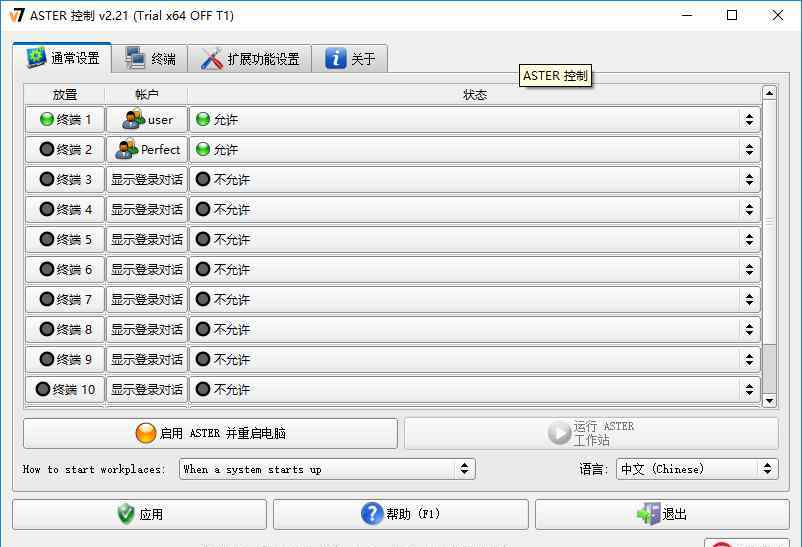The image size is (802, 547).
Task: Click 显示登录对话 for 终端 9
Action: click(x=147, y=360)
